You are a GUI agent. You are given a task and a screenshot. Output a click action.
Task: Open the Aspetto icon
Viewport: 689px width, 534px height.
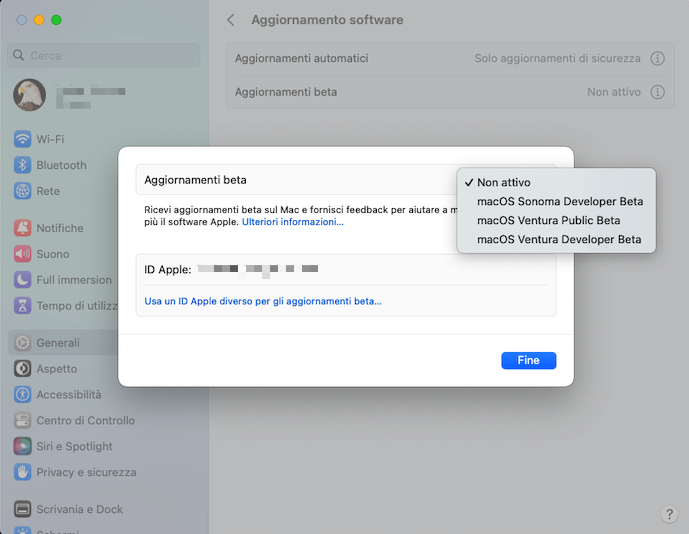click(x=22, y=369)
